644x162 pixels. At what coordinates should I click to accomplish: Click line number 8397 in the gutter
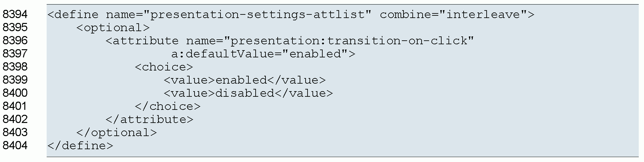15,54
